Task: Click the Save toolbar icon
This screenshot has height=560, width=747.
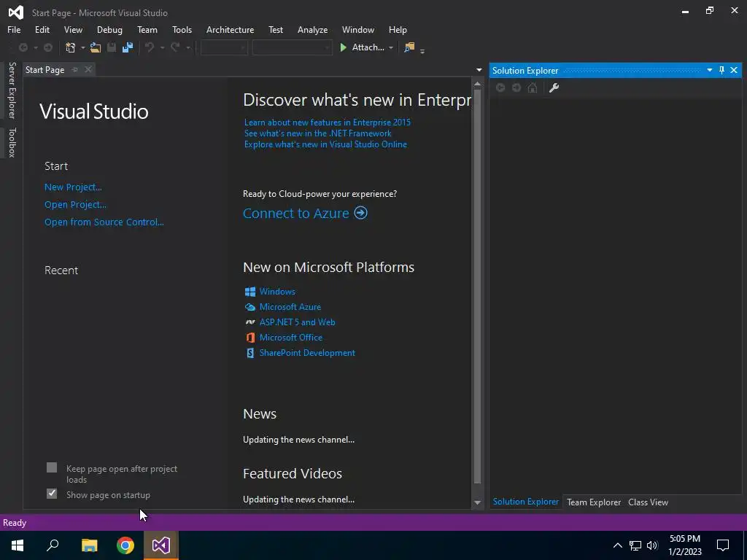Action: [x=112, y=47]
